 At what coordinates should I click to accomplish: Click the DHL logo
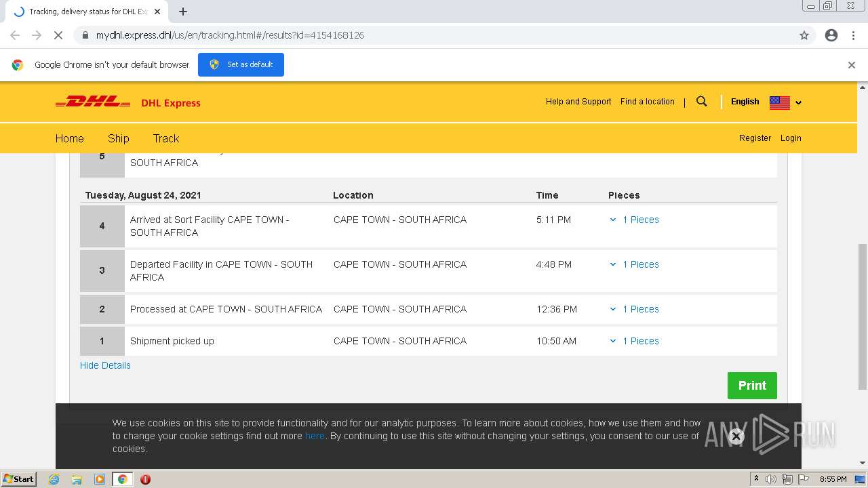coord(93,102)
